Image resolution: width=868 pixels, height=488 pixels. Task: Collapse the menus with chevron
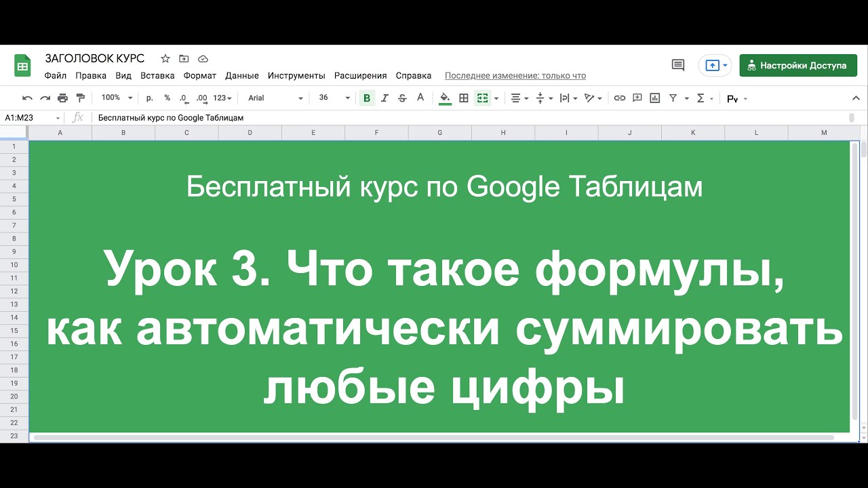[x=856, y=98]
